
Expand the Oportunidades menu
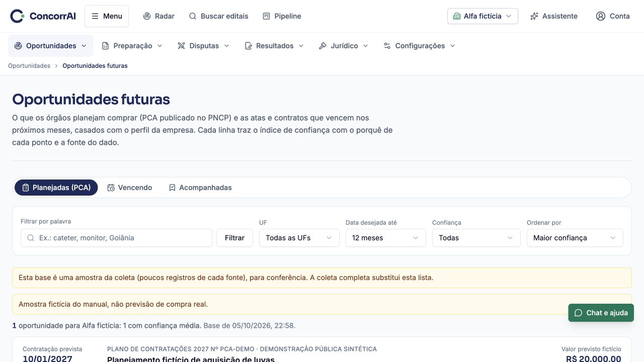pyautogui.click(x=51, y=46)
